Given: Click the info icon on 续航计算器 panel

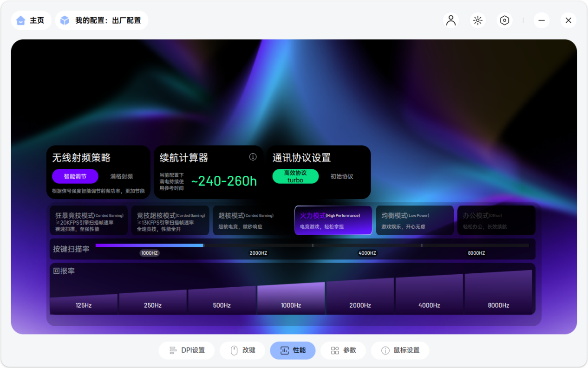Looking at the screenshot, I should point(253,157).
